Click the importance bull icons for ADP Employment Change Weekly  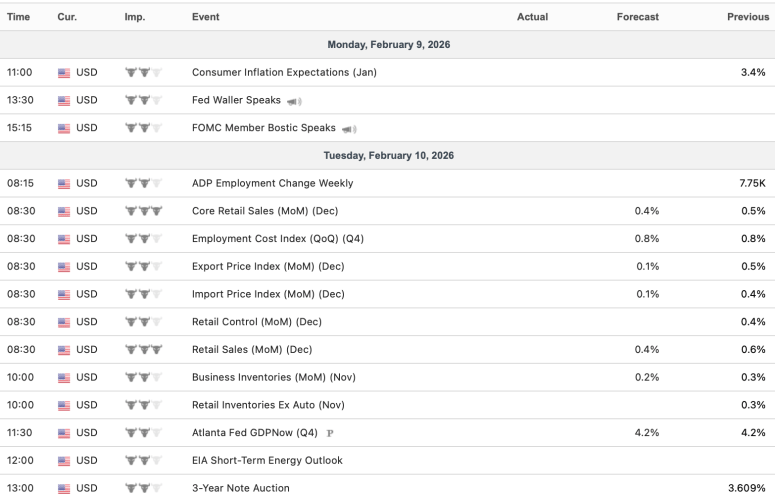coord(142,184)
